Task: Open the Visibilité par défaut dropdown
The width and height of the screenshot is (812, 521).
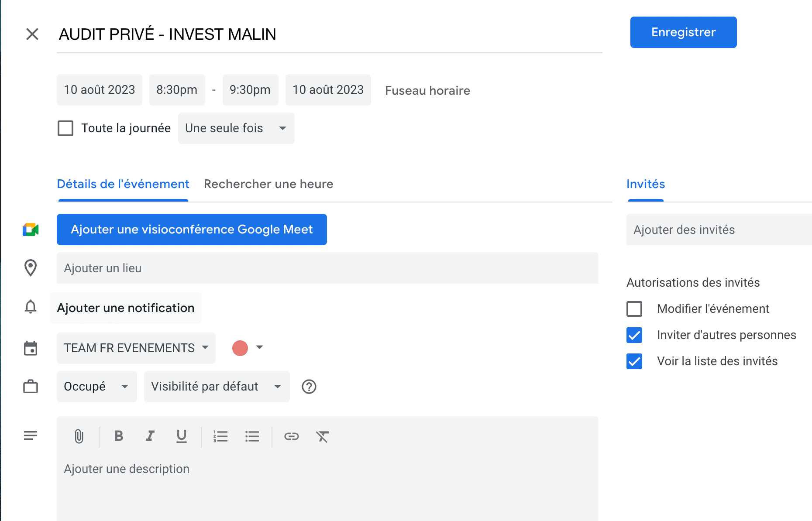Action: click(217, 387)
